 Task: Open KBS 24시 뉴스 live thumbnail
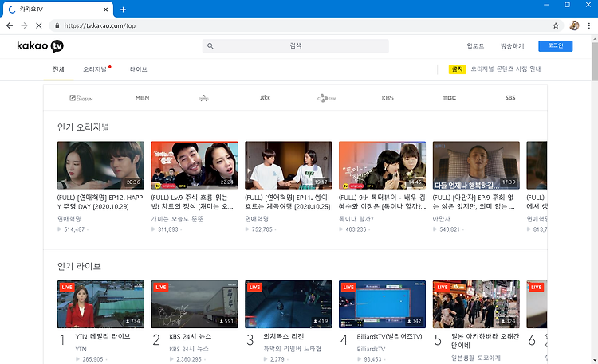[195, 304]
